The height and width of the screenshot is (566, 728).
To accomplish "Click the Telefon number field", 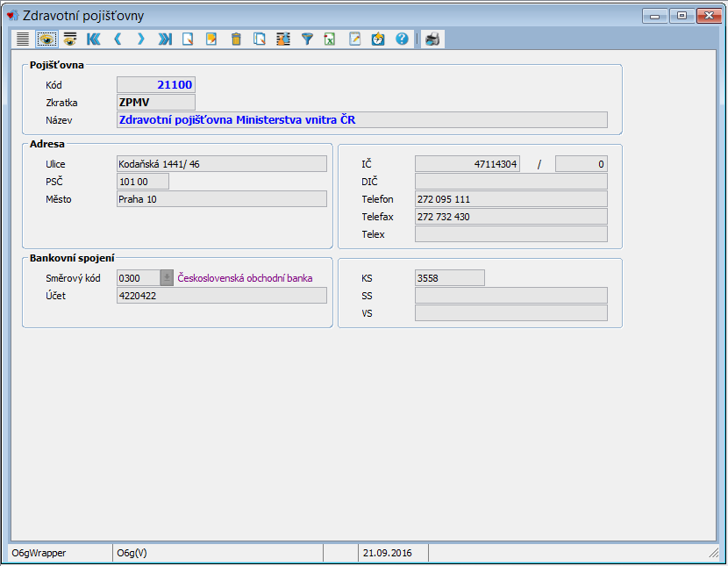I will (510, 199).
